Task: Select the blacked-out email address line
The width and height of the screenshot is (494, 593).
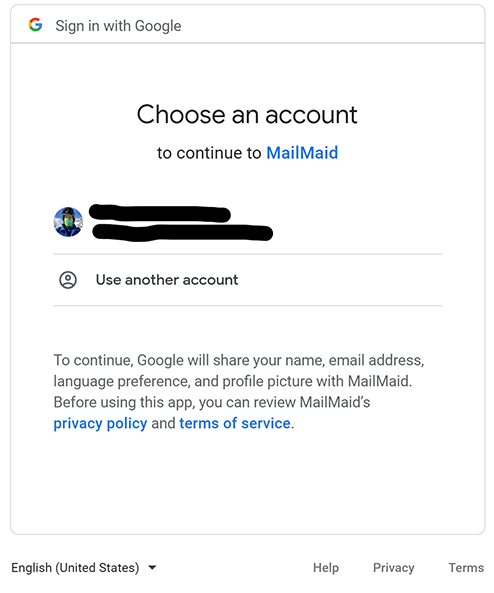Action: 182,232
